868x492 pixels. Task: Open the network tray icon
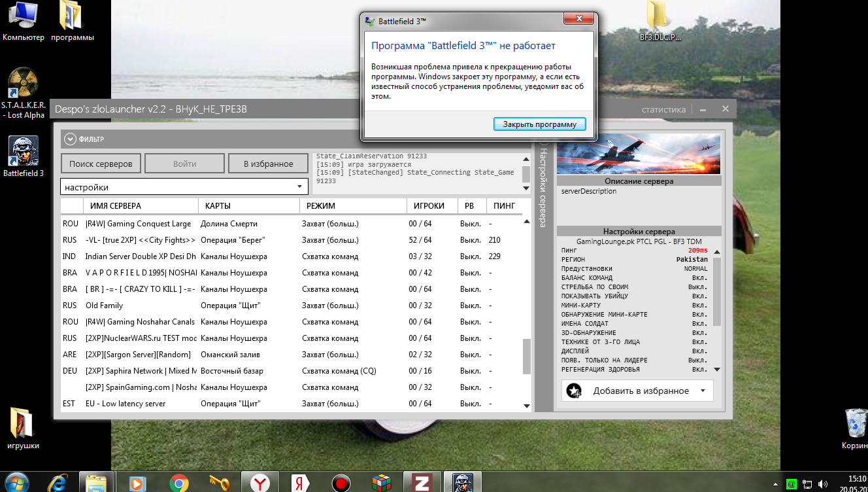pos(807,484)
